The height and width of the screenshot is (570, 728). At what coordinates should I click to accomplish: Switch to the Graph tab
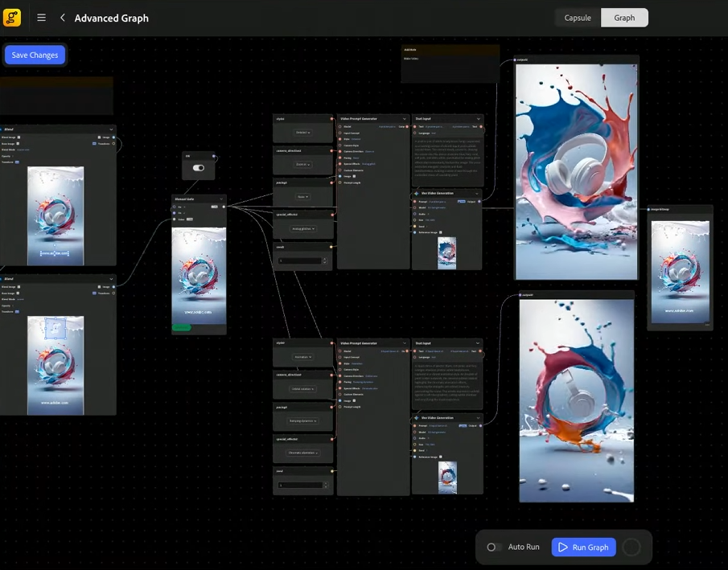click(624, 18)
